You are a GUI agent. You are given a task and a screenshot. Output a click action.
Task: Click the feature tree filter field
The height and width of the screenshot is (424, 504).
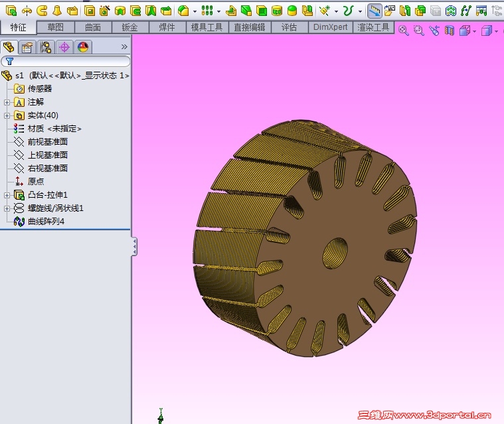click(x=66, y=61)
